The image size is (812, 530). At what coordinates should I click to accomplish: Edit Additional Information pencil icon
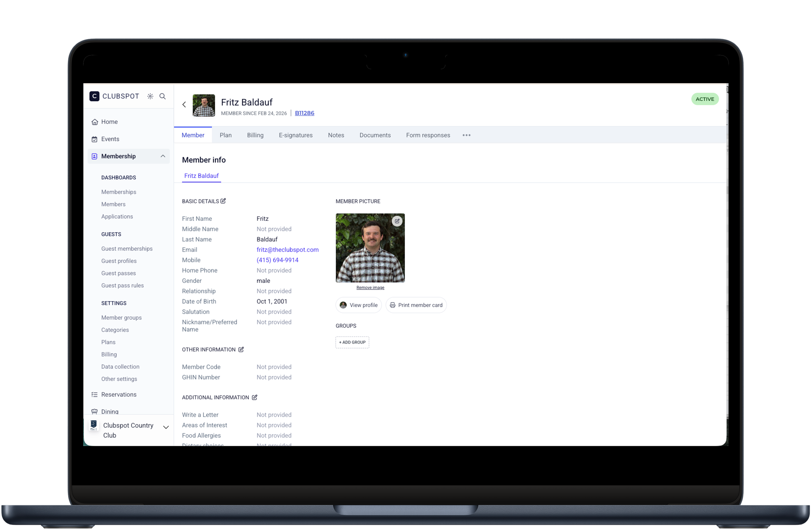coord(255,397)
